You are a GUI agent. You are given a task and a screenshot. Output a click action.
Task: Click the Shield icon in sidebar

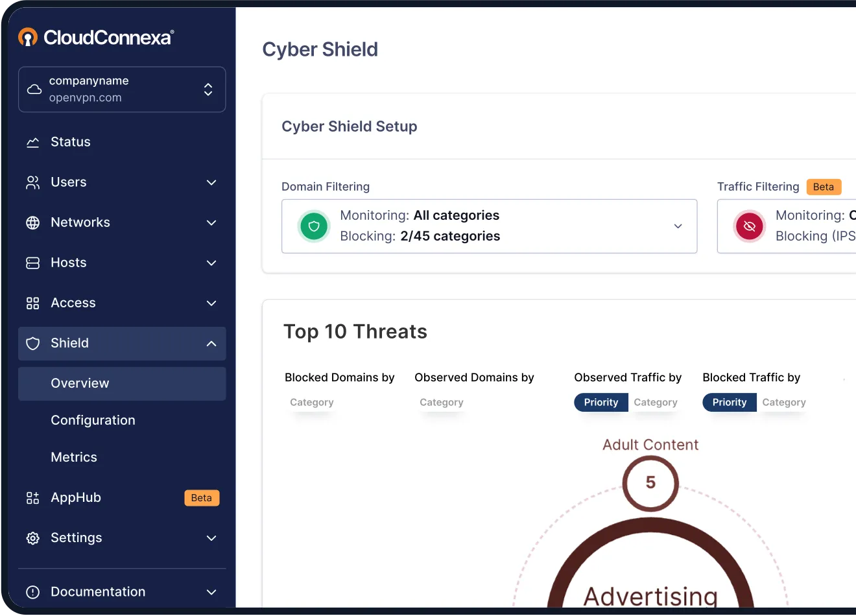tap(33, 344)
